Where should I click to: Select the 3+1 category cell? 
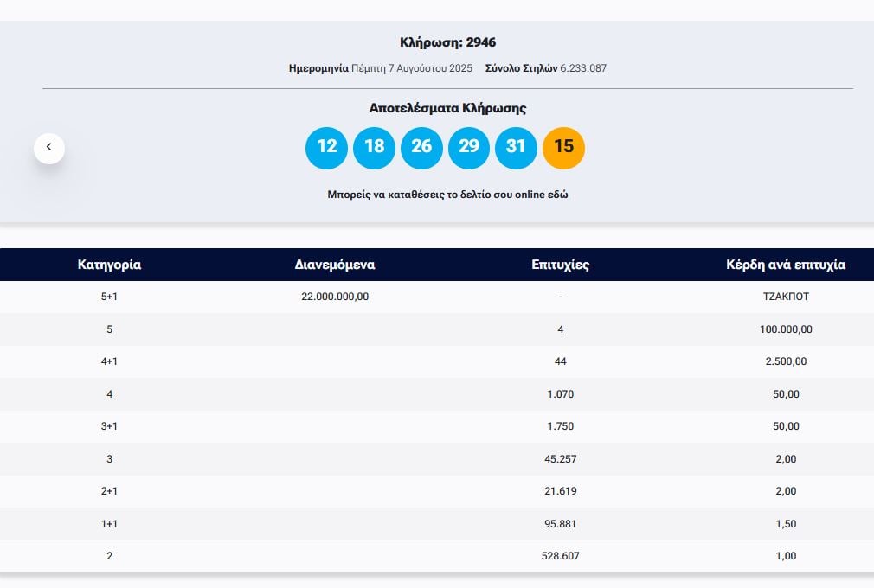(109, 426)
